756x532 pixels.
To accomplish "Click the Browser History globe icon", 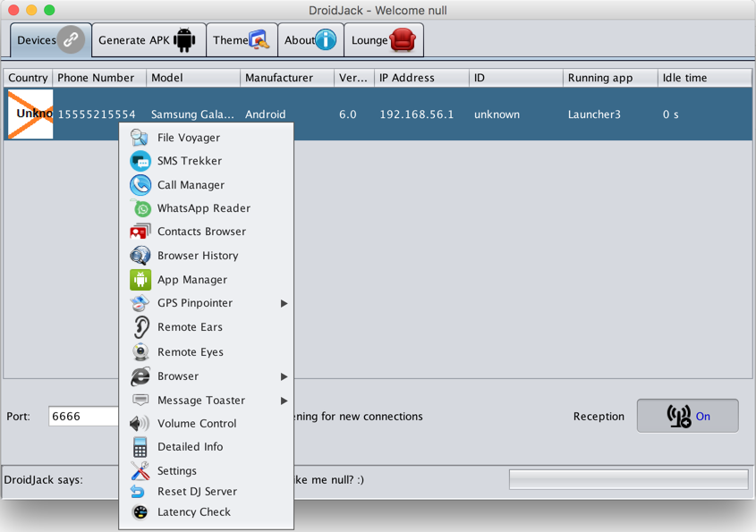I will pos(140,256).
